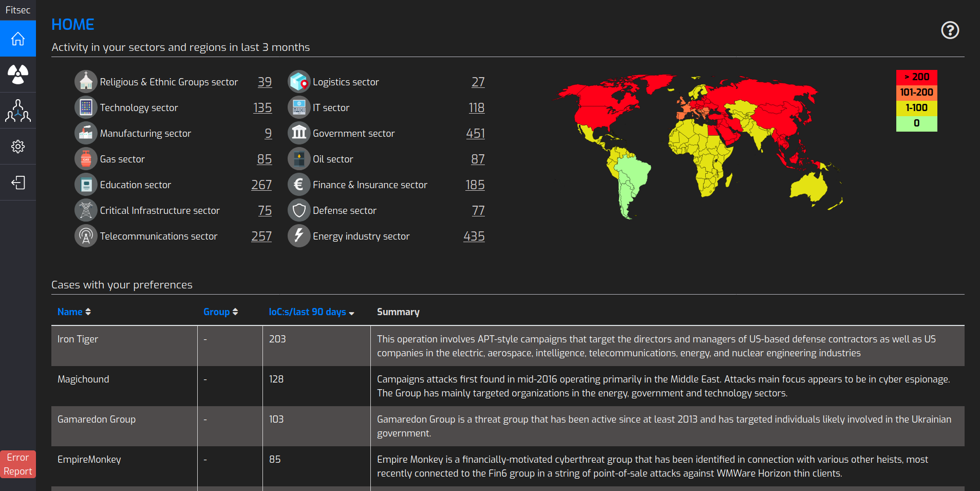Sort by IoC:s/last 90 days column
The height and width of the screenshot is (491, 980).
click(x=311, y=312)
